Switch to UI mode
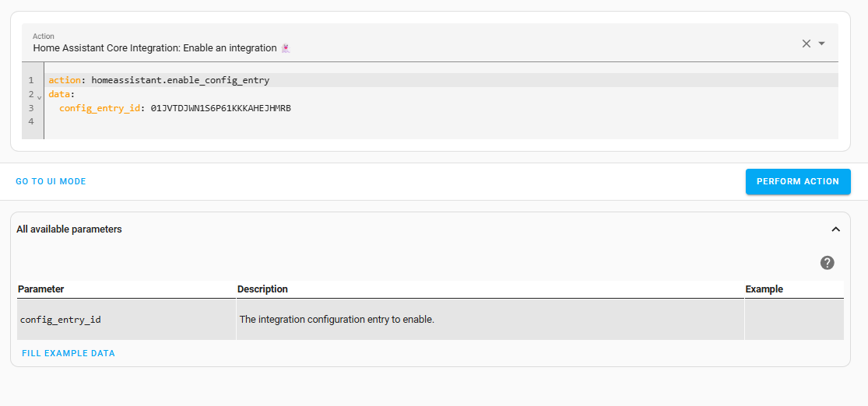Screen dimensions: 868x406 (51, 181)
